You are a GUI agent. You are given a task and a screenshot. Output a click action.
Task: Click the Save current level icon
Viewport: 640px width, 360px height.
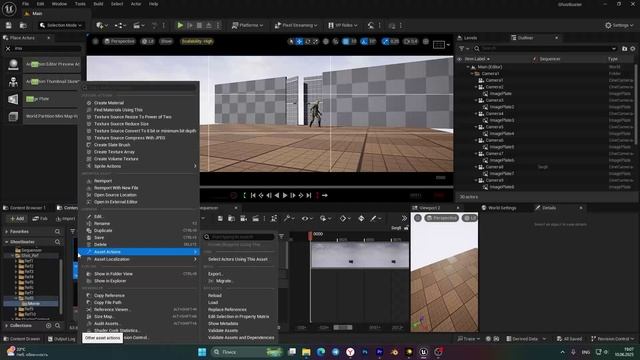coord(9,25)
